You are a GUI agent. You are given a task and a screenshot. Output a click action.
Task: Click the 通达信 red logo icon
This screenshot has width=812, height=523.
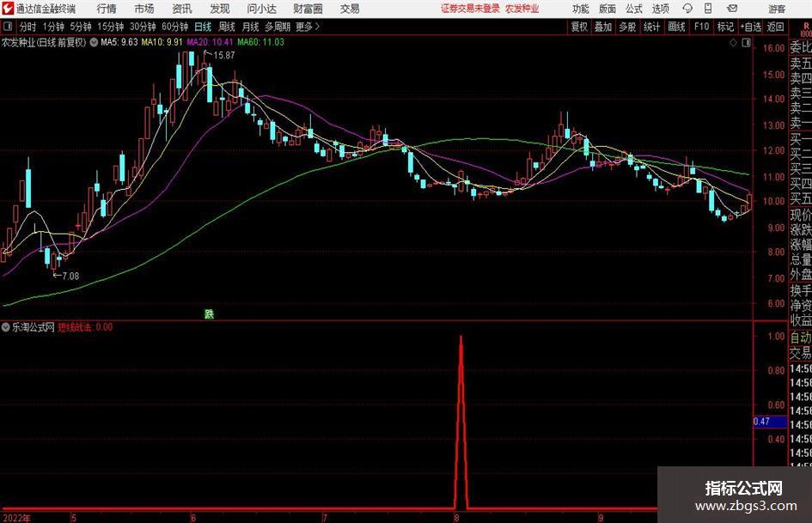click(x=8, y=9)
